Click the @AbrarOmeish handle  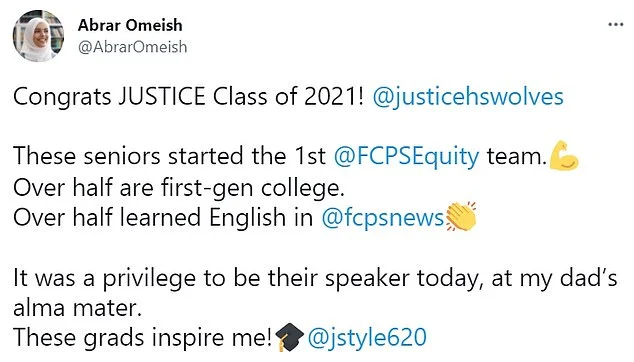[x=132, y=47]
